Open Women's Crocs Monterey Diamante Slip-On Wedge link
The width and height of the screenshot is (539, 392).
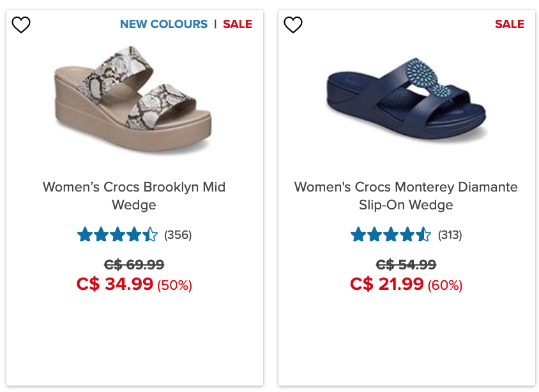pyautogui.click(x=406, y=196)
